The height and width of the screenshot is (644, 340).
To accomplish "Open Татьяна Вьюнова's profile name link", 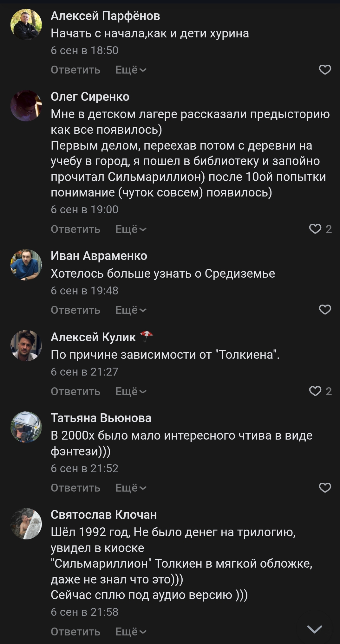I will [101, 418].
